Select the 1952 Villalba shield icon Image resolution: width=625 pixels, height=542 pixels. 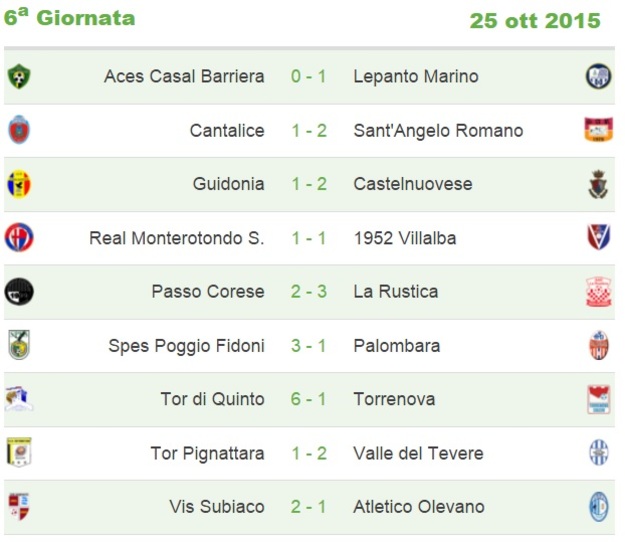[x=598, y=238]
